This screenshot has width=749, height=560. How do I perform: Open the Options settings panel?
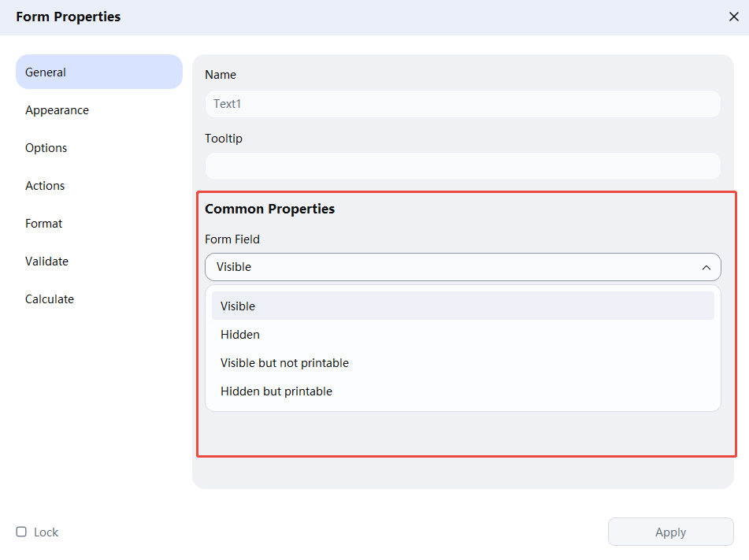coord(46,147)
